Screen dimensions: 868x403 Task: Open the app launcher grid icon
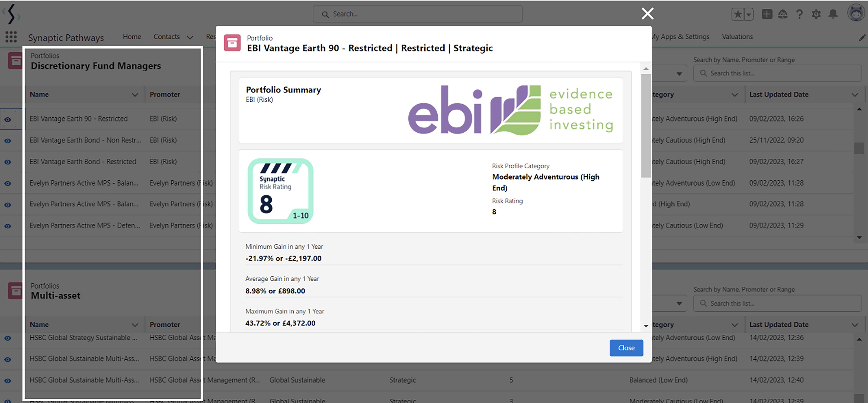tap(11, 37)
